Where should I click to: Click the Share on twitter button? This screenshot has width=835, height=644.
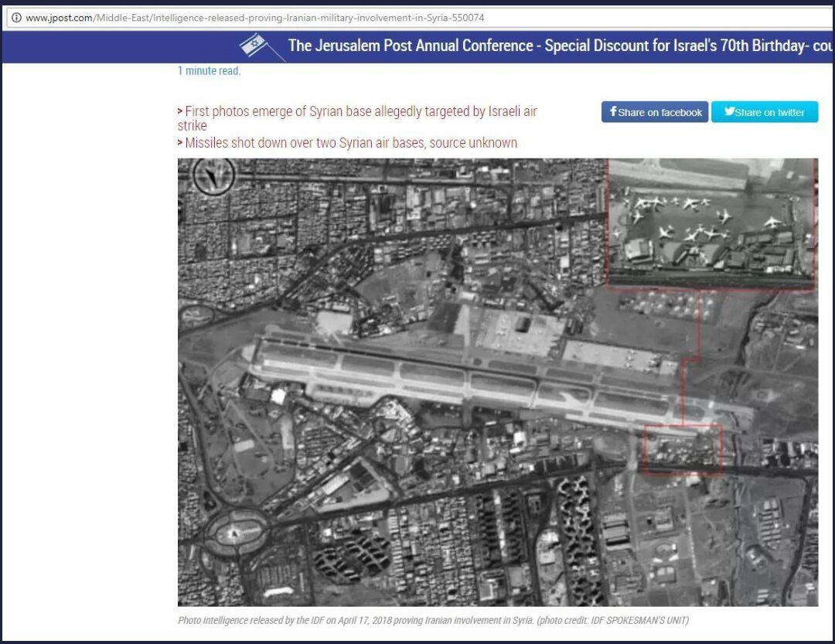coord(765,112)
